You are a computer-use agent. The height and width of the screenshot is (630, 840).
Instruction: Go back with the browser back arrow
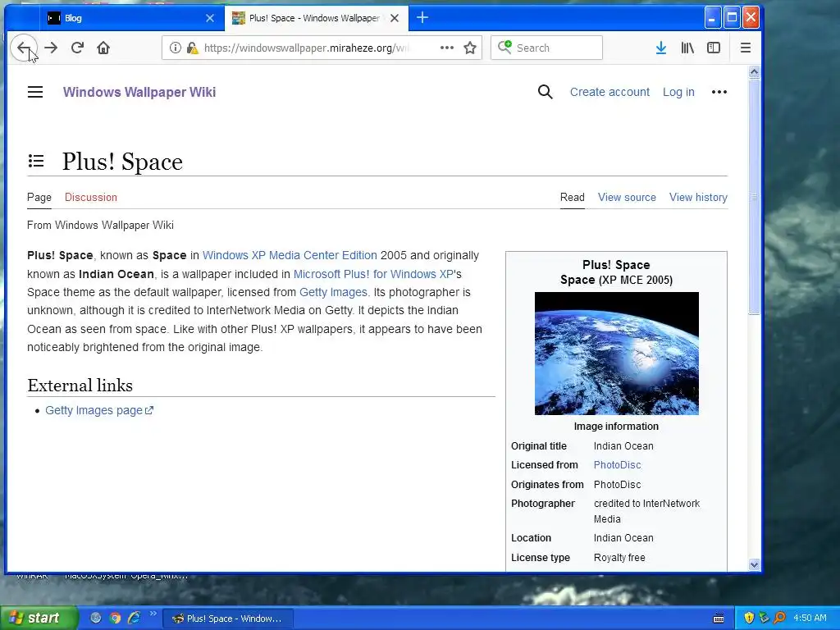(24, 48)
